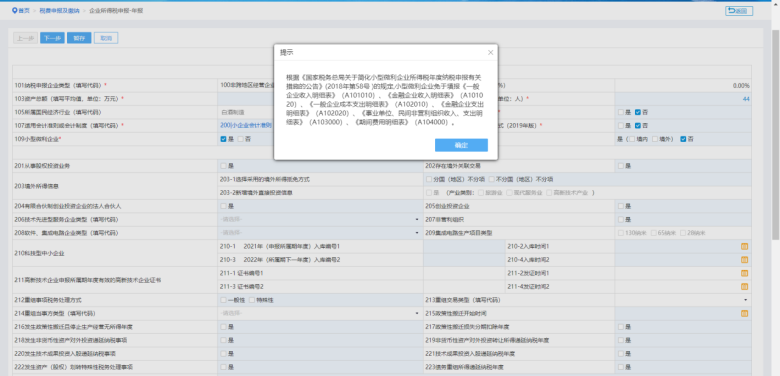Check 是 for 204有限合伙制创业投资企业的法人合伙人
The height and width of the screenshot is (376, 780).
[x=223, y=206]
